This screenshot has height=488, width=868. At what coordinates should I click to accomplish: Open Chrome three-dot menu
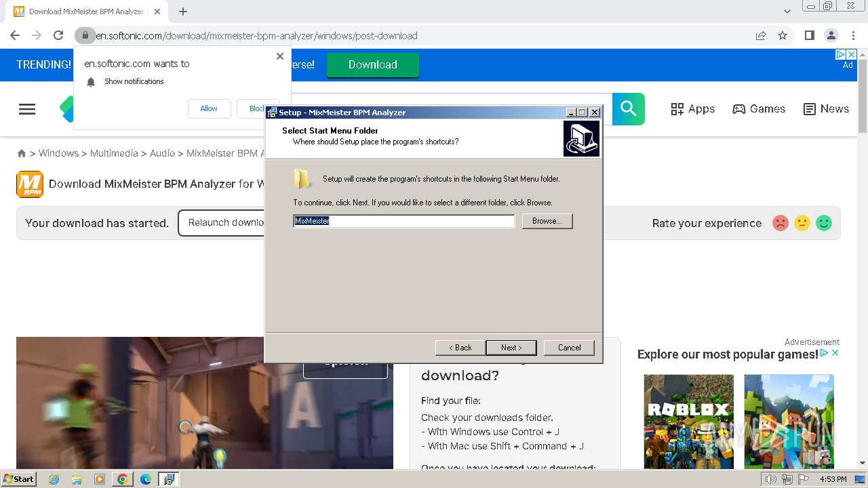[853, 36]
